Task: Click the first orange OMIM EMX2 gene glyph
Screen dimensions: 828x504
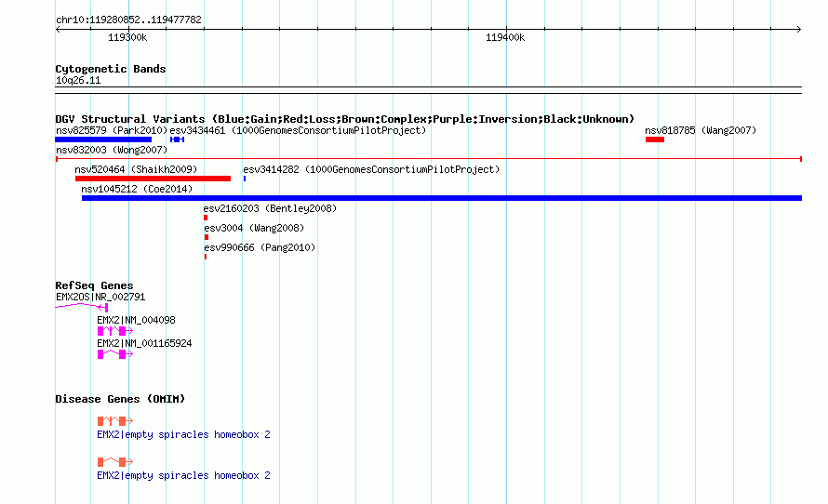Action: 115,420
